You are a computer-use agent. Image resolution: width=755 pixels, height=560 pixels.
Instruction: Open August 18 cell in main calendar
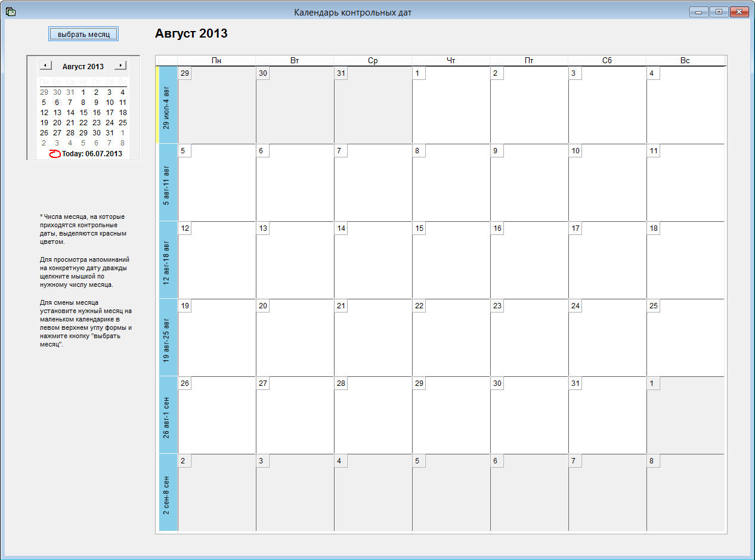[x=685, y=260]
